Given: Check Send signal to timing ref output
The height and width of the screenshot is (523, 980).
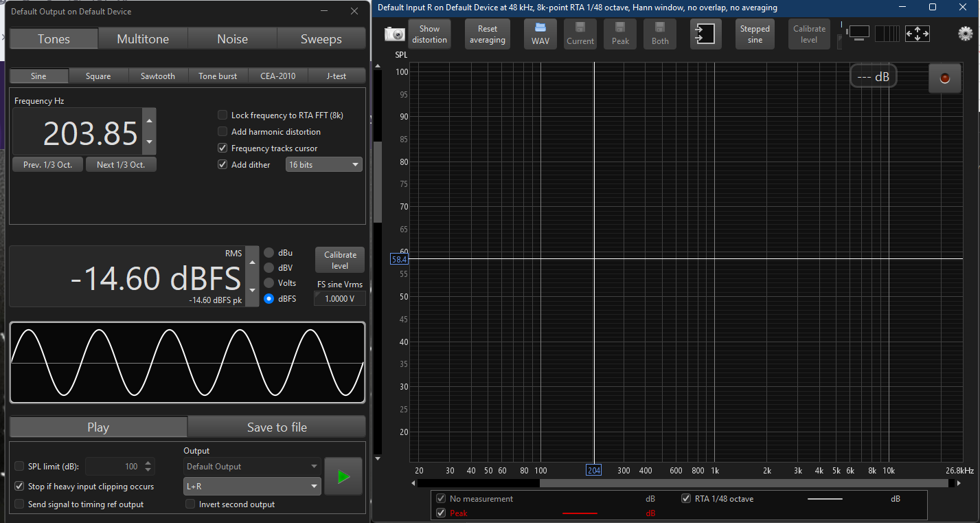Looking at the screenshot, I should point(19,504).
